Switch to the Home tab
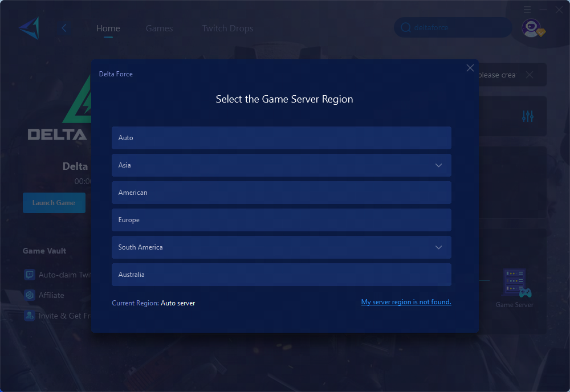The height and width of the screenshot is (392, 570). point(108,28)
